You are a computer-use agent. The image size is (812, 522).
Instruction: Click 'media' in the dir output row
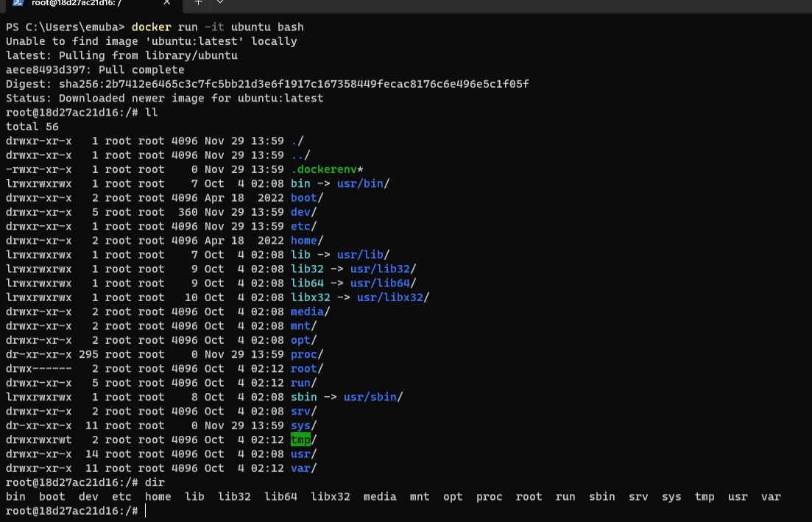[x=380, y=497]
